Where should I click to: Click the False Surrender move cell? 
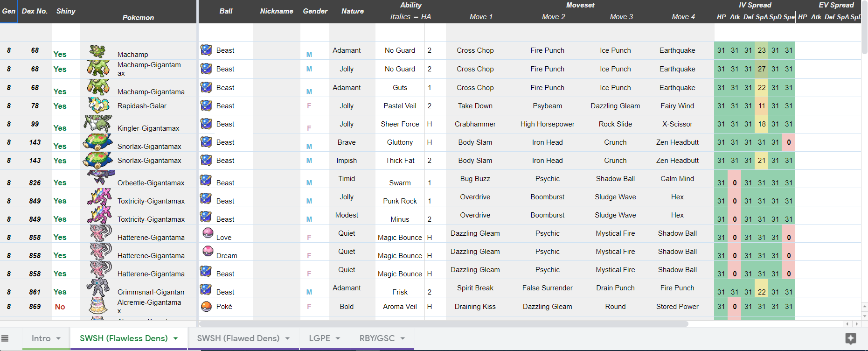tap(547, 288)
